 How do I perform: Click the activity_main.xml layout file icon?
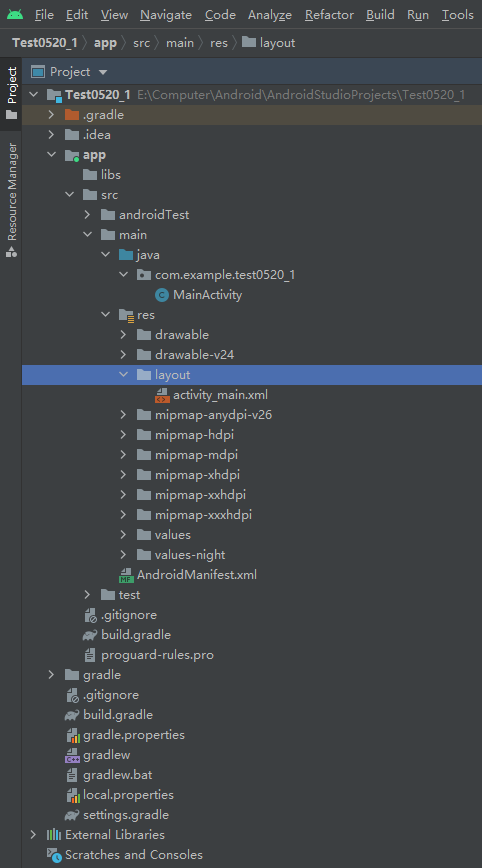(162, 395)
